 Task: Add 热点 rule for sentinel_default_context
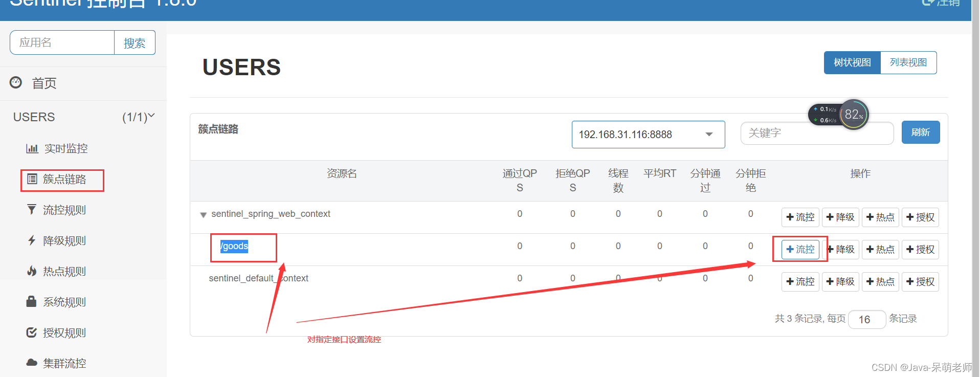tap(880, 281)
